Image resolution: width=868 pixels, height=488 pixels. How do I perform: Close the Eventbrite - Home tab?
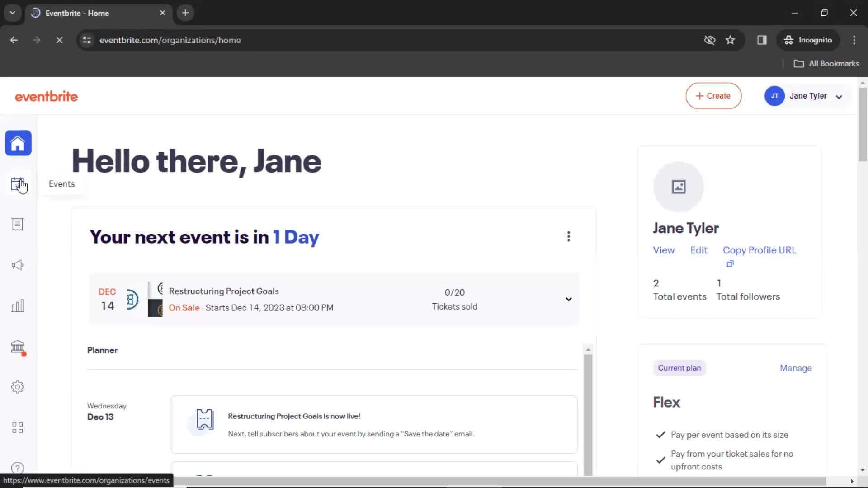click(162, 13)
